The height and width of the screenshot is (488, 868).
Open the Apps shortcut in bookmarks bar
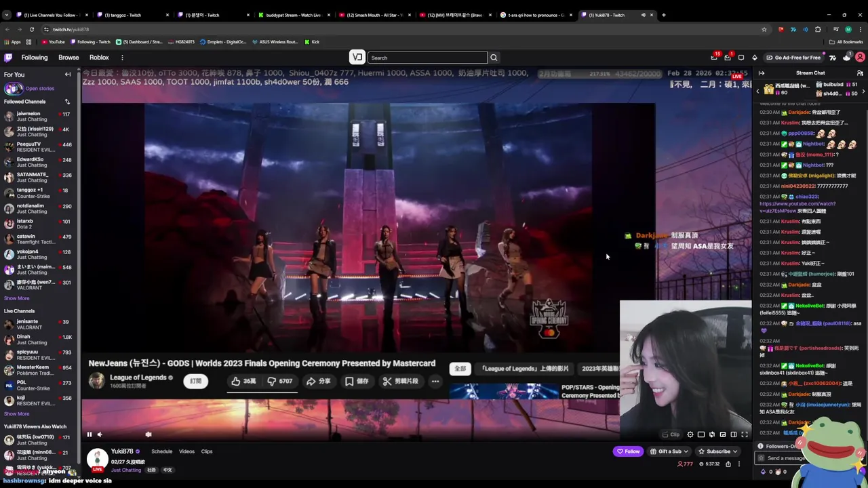(x=12, y=42)
